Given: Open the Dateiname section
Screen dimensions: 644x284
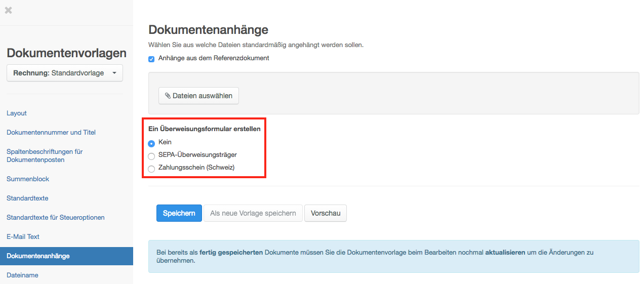Looking at the screenshot, I should point(22,275).
